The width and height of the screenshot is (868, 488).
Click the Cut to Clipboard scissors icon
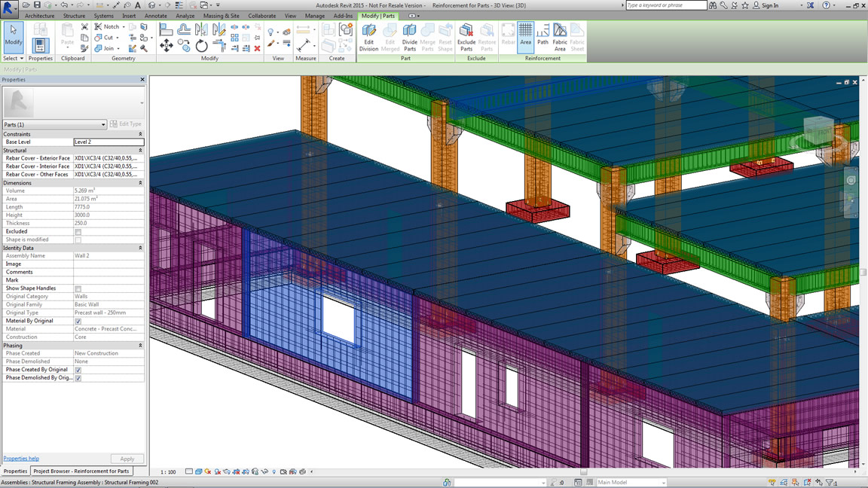(x=84, y=26)
